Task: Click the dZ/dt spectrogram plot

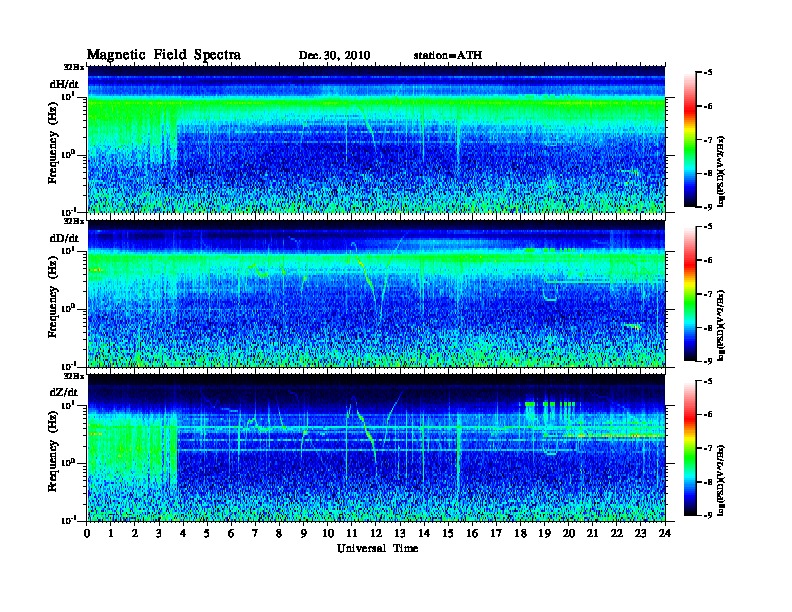Action: click(x=377, y=448)
